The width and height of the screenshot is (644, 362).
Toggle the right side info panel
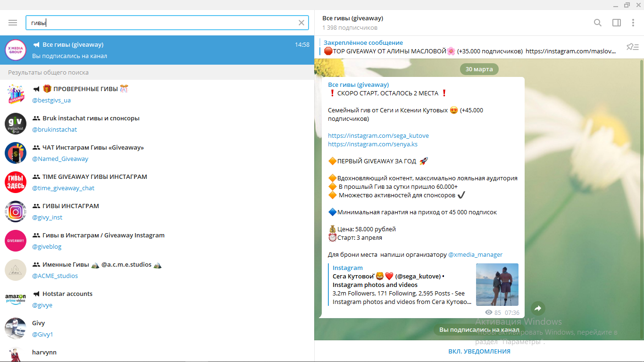(616, 23)
